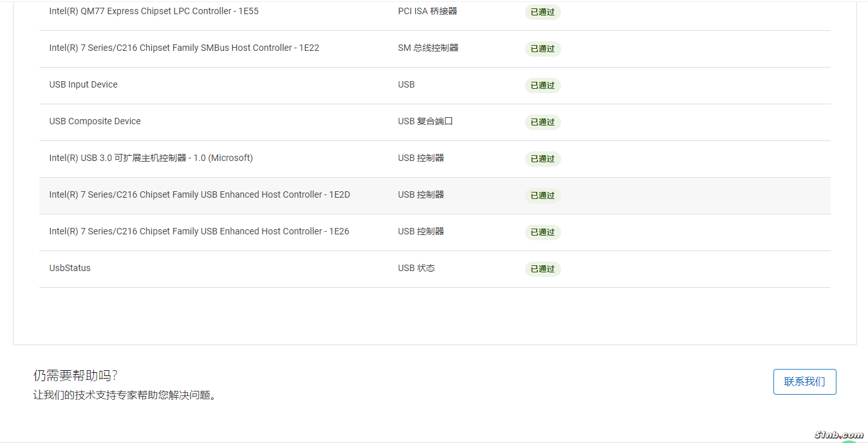Click the 仍需要帮助吗? heading
This screenshot has height=443, width=868.
(x=76, y=376)
